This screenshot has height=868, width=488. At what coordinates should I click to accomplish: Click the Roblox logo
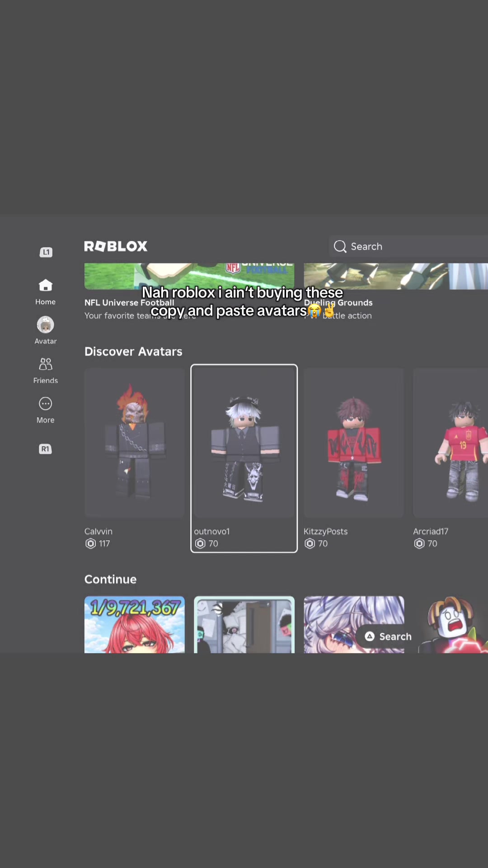point(116,246)
